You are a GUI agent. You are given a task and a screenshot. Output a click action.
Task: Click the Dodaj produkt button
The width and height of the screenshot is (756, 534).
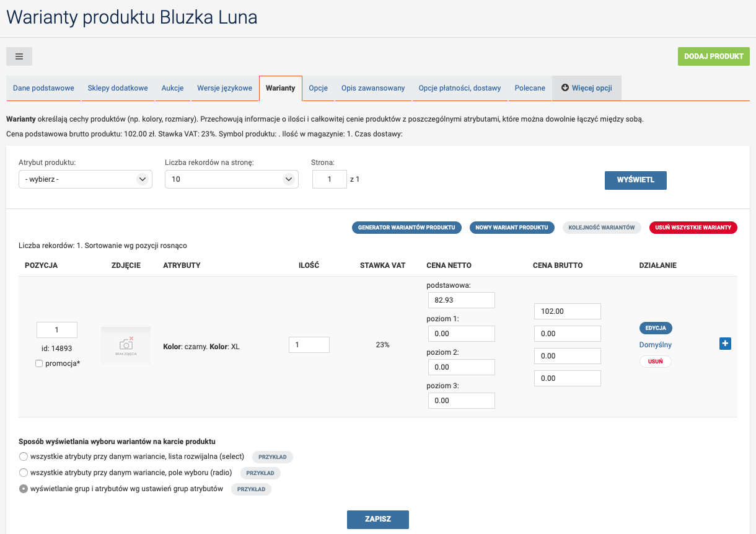point(713,56)
